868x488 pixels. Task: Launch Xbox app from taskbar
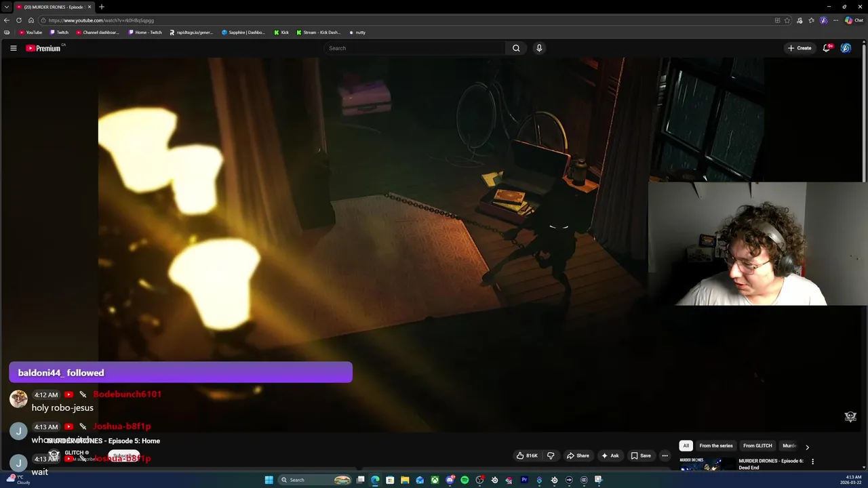[435, 480]
